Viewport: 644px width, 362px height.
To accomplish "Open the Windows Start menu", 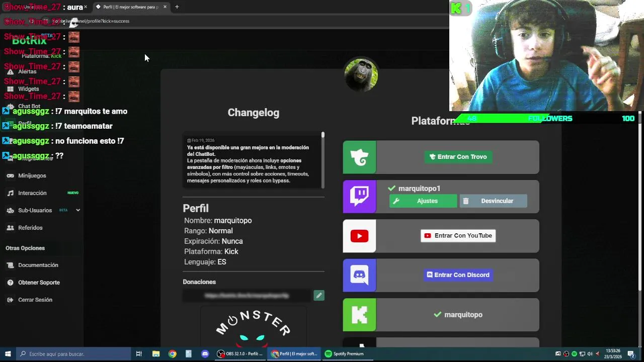I will tap(8, 354).
